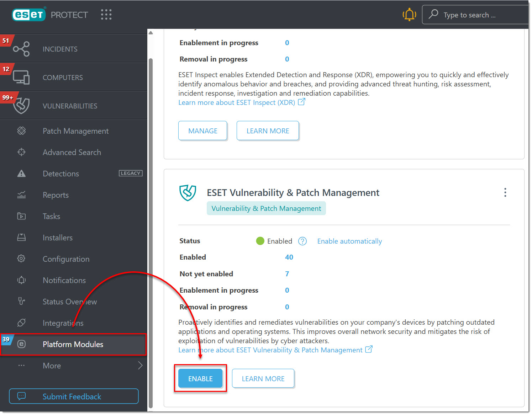The width and height of the screenshot is (532, 415).
Task: Click the Detections warning triangle icon
Action: 21,174
